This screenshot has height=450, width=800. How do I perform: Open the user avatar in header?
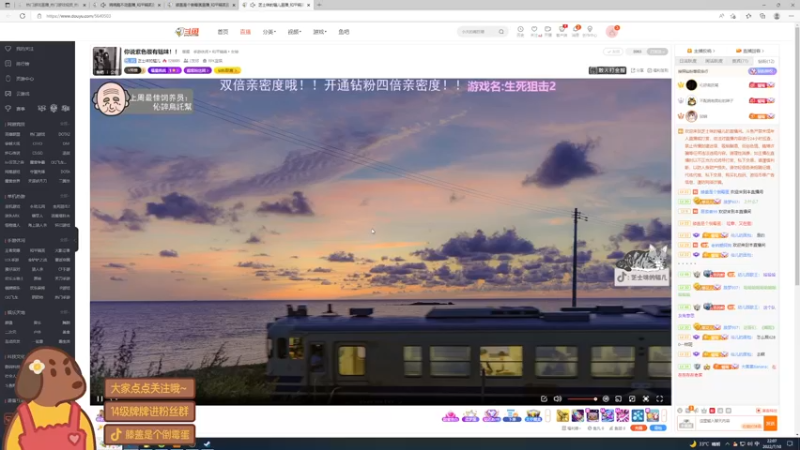[612, 32]
